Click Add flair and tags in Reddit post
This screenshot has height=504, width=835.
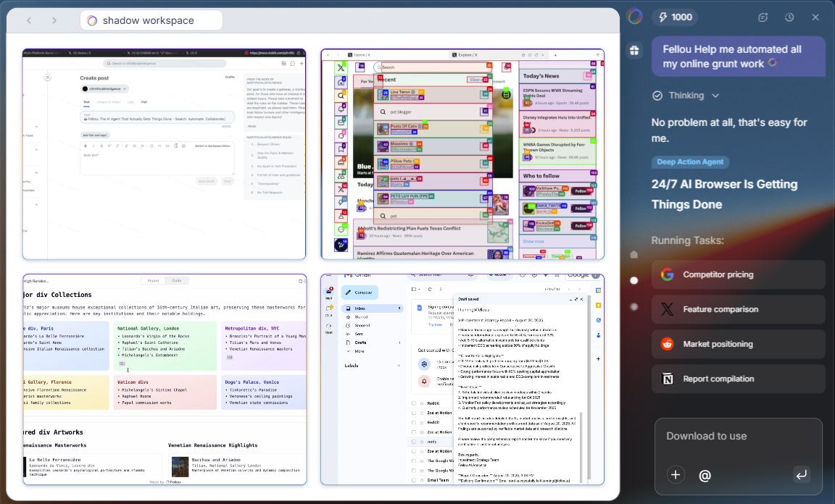pos(95,135)
